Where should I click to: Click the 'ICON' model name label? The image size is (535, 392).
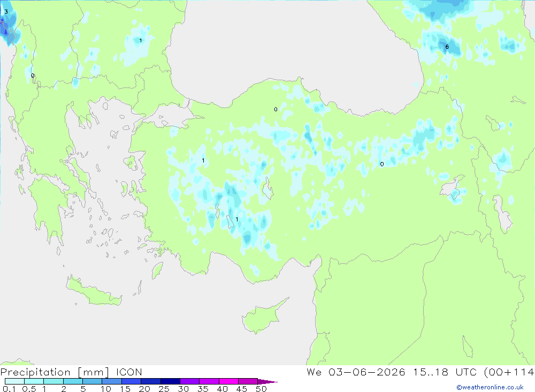129,372
